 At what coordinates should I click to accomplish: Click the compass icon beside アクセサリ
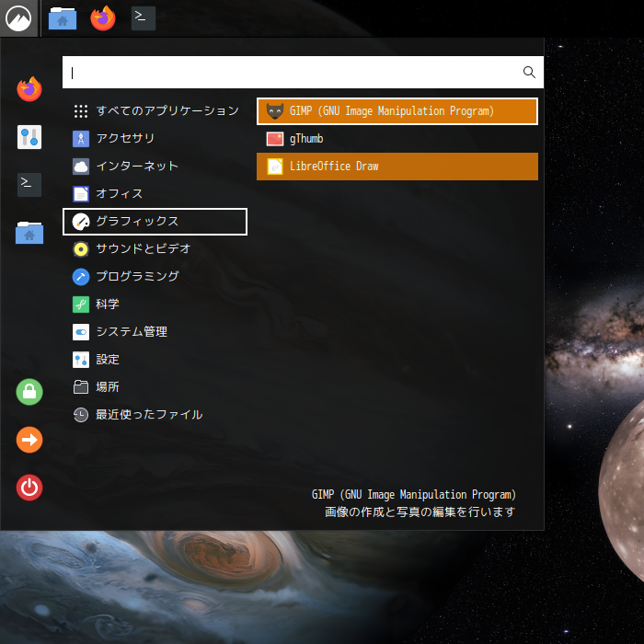point(81,139)
